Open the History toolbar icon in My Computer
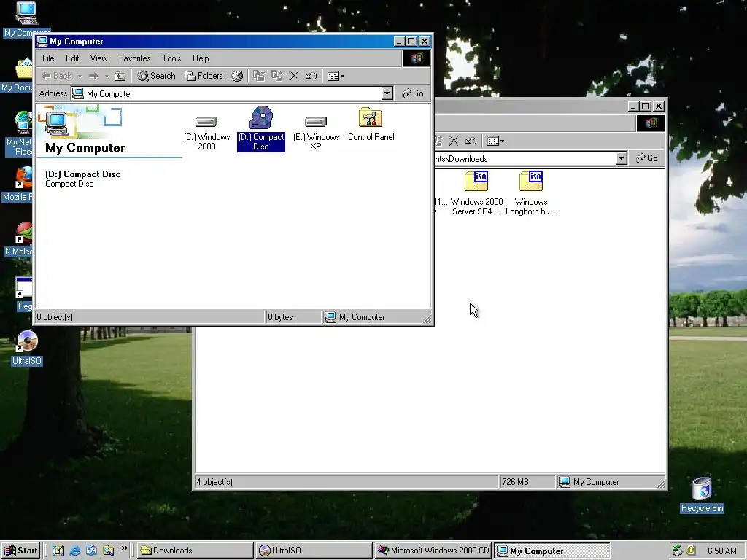 click(237, 76)
